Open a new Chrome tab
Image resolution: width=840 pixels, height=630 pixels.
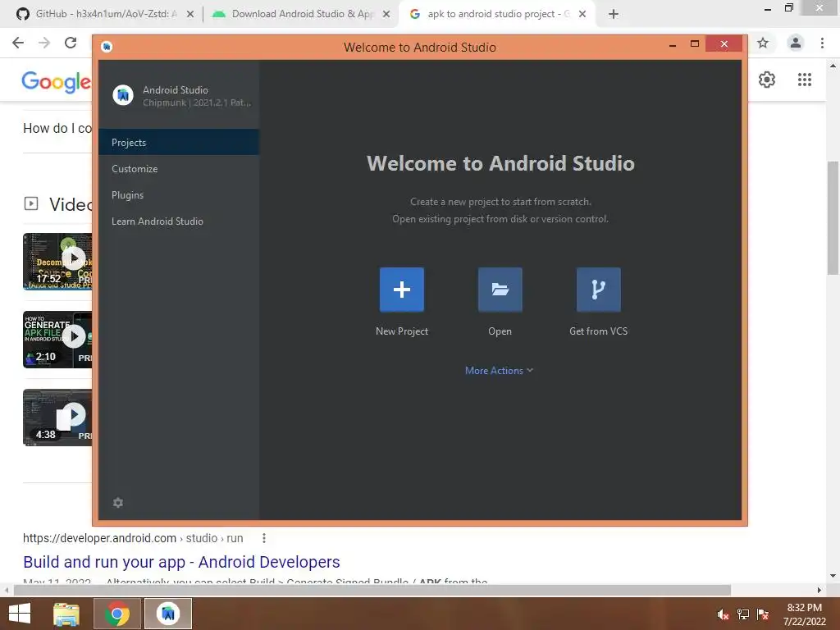pos(614,15)
